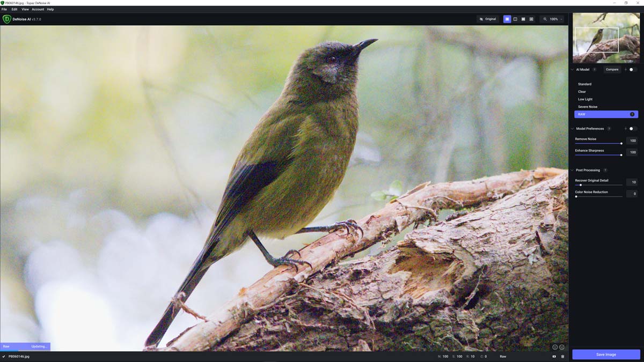Select the Low Light AI model

[x=585, y=99]
